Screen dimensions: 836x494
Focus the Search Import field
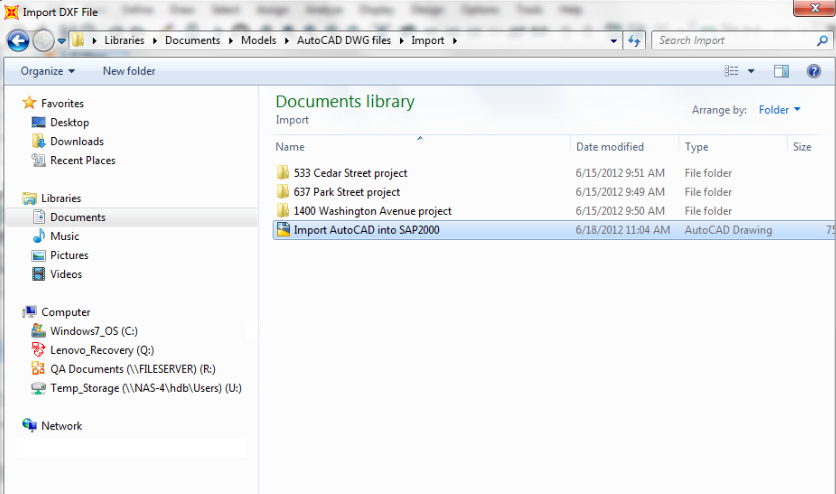pos(735,41)
